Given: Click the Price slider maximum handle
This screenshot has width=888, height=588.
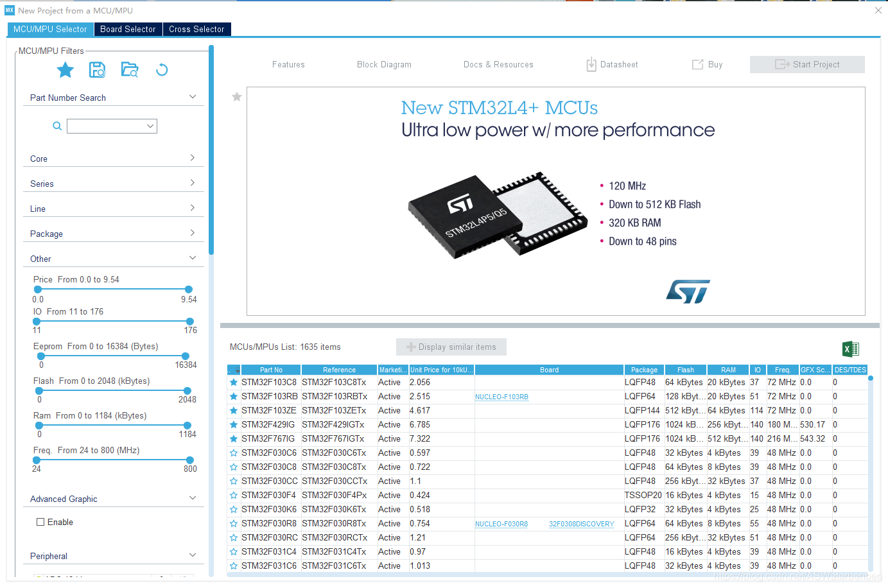Looking at the screenshot, I should 189,290.
